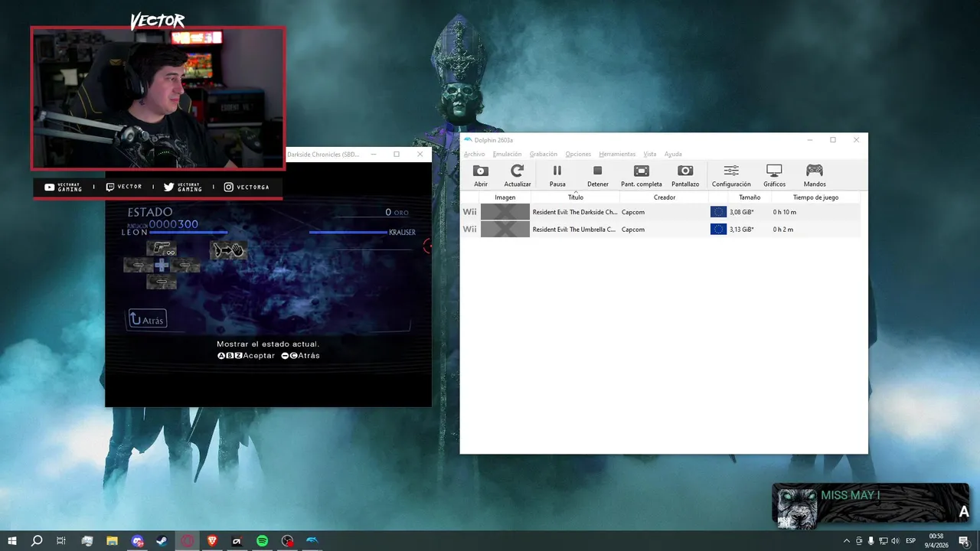Refresh the game list with Actualizar
Image resolution: width=980 pixels, height=551 pixels.
(518, 175)
